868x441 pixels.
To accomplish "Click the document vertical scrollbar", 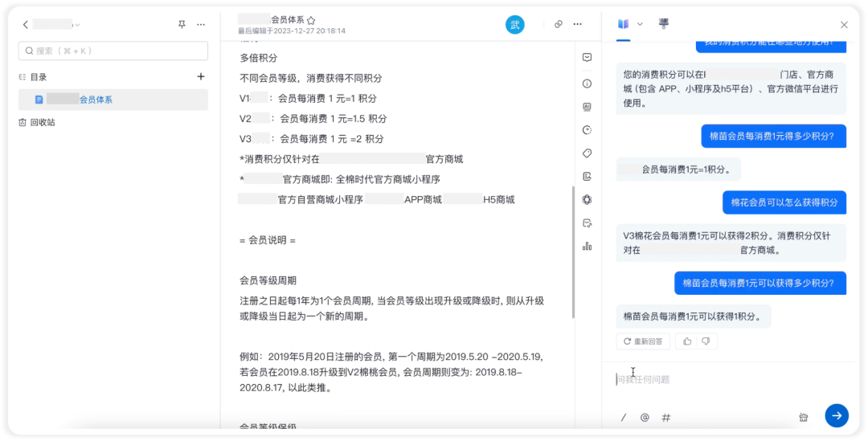I will 572,252.
